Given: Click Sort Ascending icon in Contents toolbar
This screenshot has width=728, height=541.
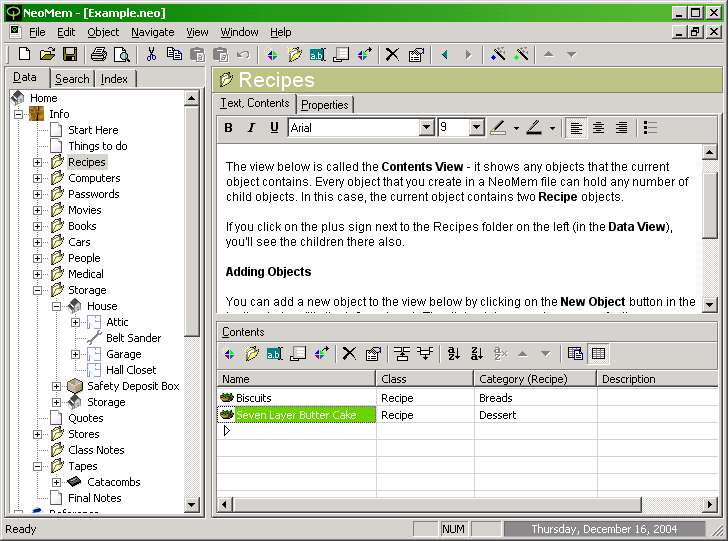Looking at the screenshot, I should tap(454, 353).
